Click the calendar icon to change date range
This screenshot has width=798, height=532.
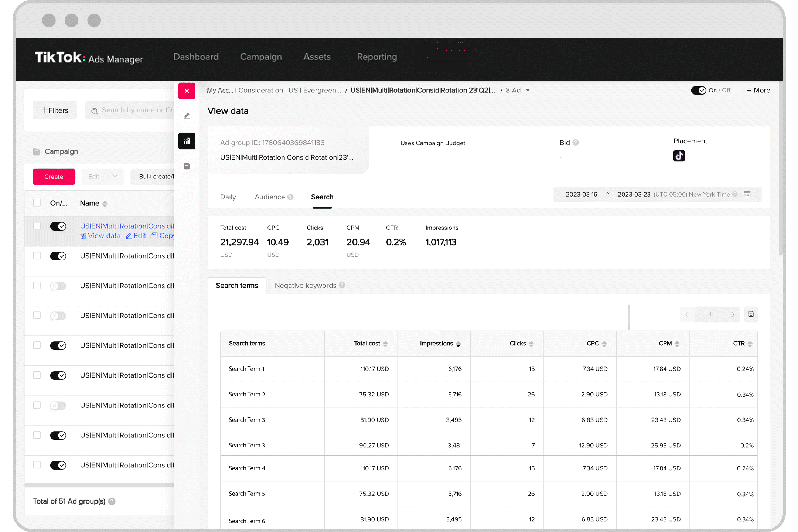pyautogui.click(x=749, y=194)
